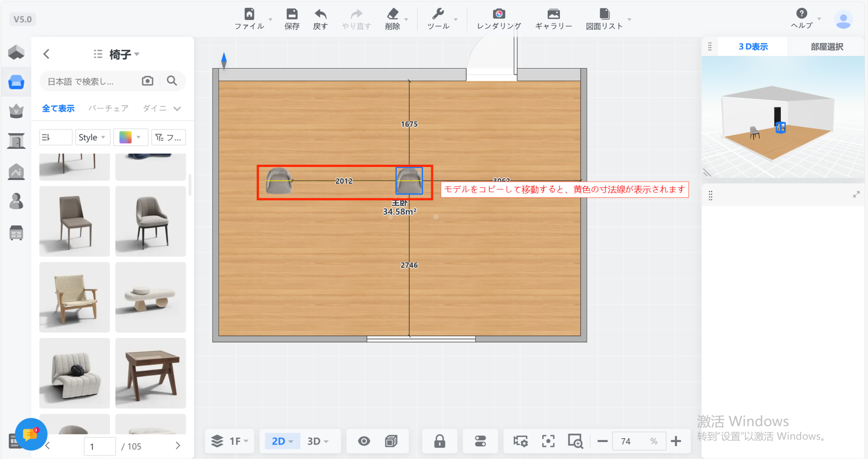868x459 pixels.
Task: Click the page number input field
Action: coord(100,446)
